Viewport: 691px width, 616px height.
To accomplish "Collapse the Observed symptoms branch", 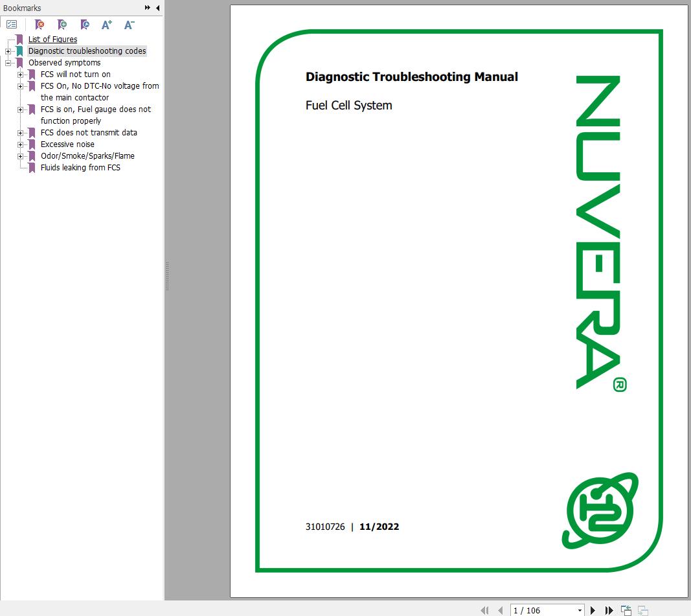I will 6,62.
